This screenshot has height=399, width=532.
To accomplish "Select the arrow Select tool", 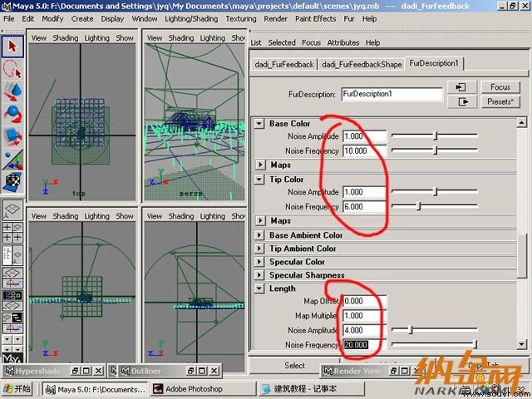I will click(x=12, y=47).
